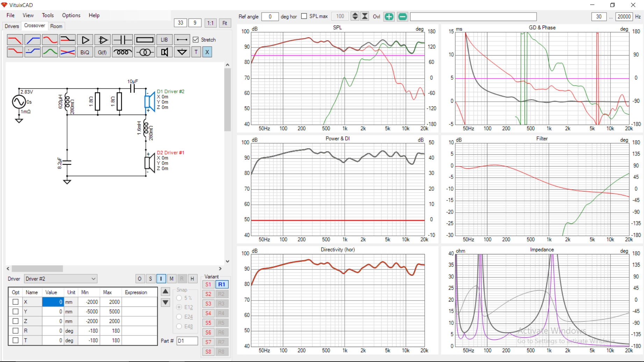Select the 5 % snap option
This screenshot has height=362, width=644.
click(179, 298)
